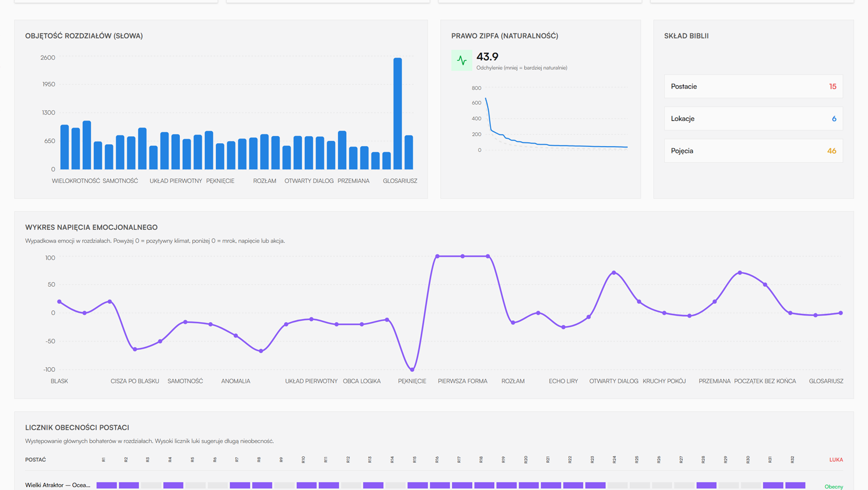Click the green Obecny status label
This screenshot has height=490, width=868.
click(834, 487)
